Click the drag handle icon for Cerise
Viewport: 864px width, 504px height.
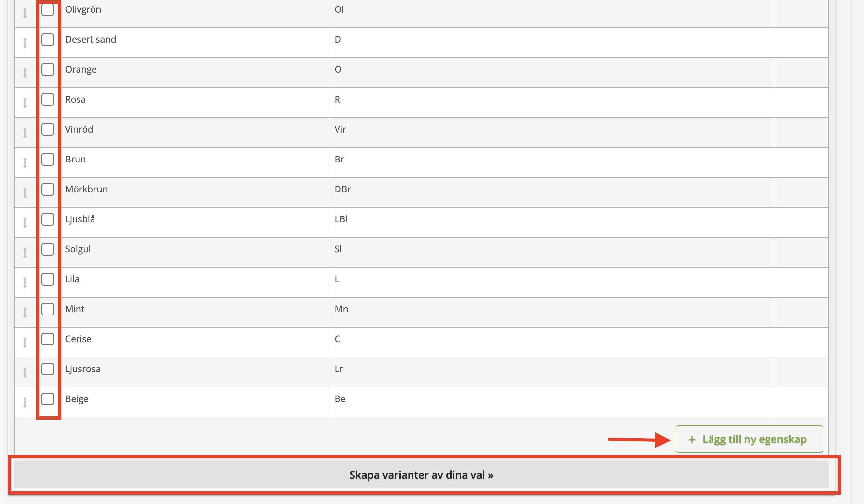pyautogui.click(x=25, y=342)
